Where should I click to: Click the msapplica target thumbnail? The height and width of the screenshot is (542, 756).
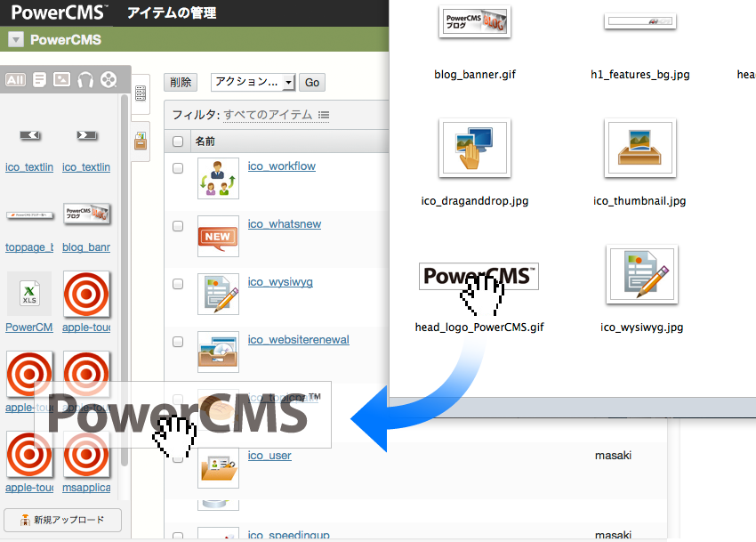point(86,454)
